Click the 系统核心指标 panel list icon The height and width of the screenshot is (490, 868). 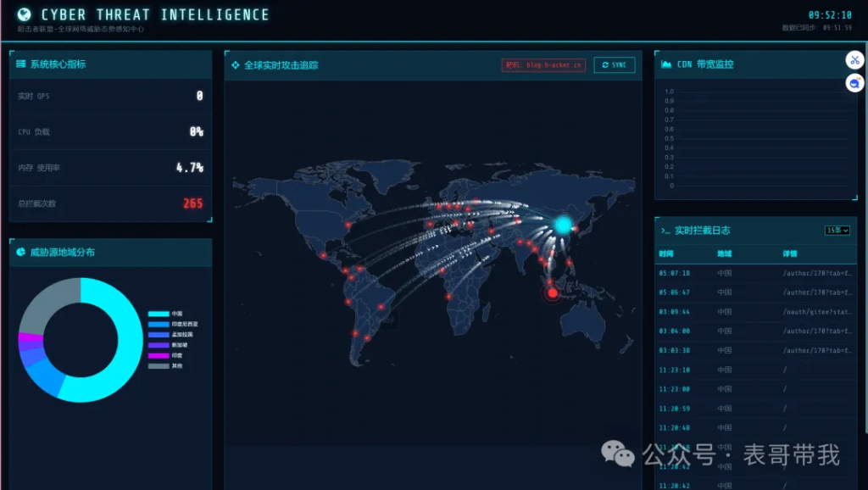coord(20,64)
